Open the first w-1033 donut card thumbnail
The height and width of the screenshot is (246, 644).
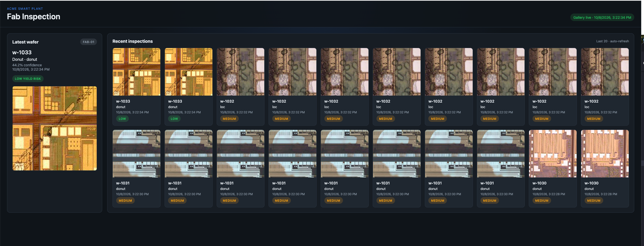137,72
